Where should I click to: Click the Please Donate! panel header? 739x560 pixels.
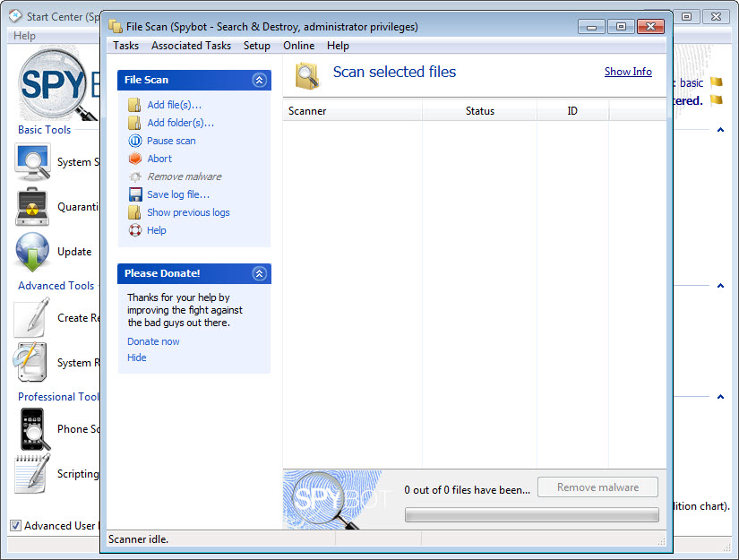(x=194, y=273)
